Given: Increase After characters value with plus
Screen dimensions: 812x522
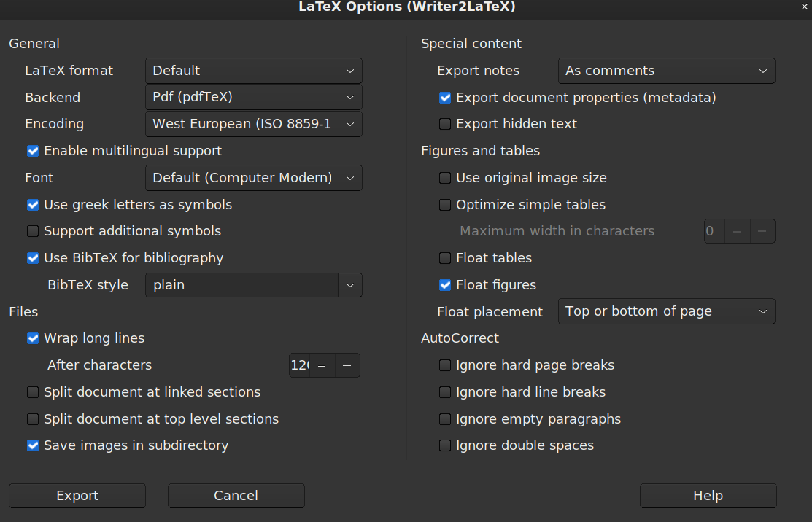Looking at the screenshot, I should 347,365.
